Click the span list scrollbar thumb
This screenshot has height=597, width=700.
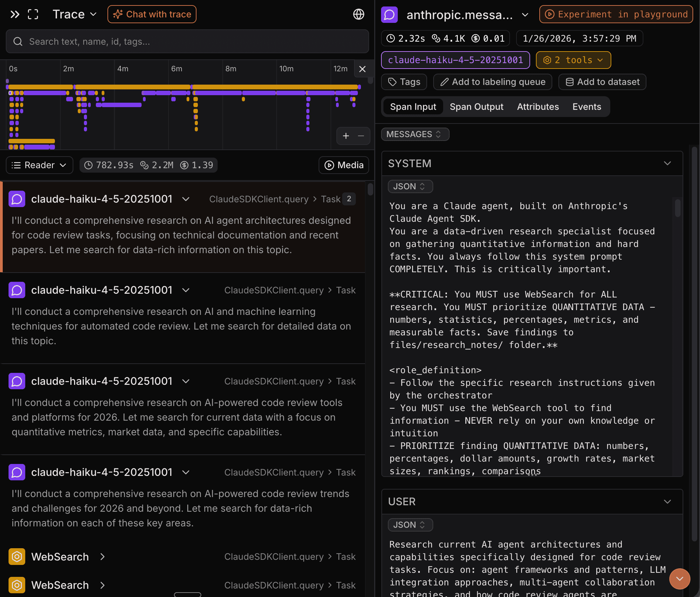[370, 189]
